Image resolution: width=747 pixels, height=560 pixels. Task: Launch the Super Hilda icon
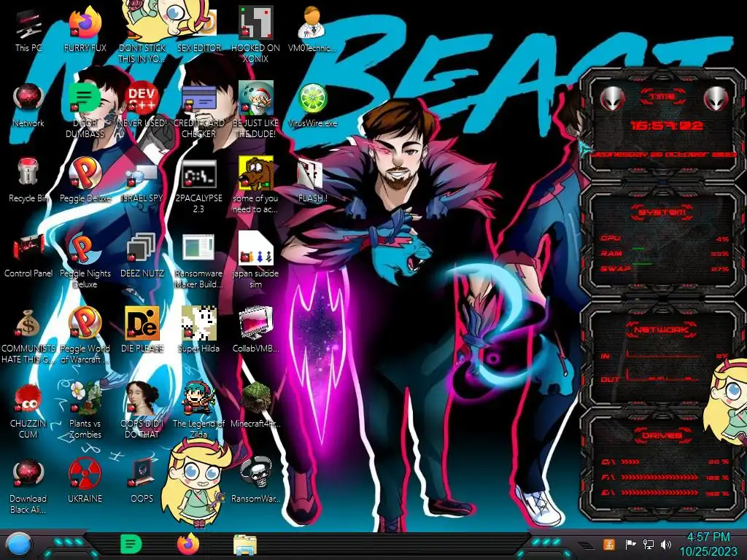point(199,330)
